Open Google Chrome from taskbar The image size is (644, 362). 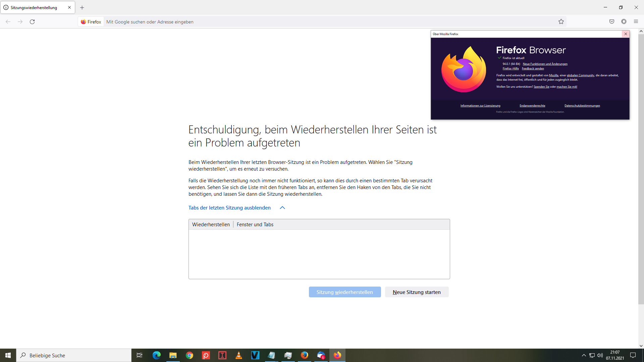point(190,355)
